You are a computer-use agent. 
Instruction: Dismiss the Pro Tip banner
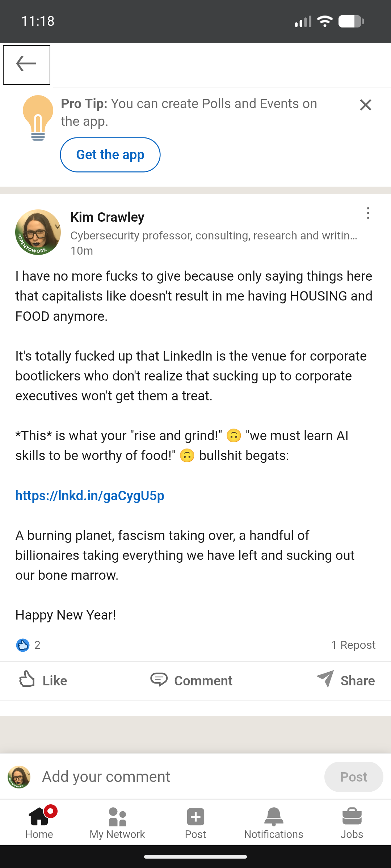[366, 105]
